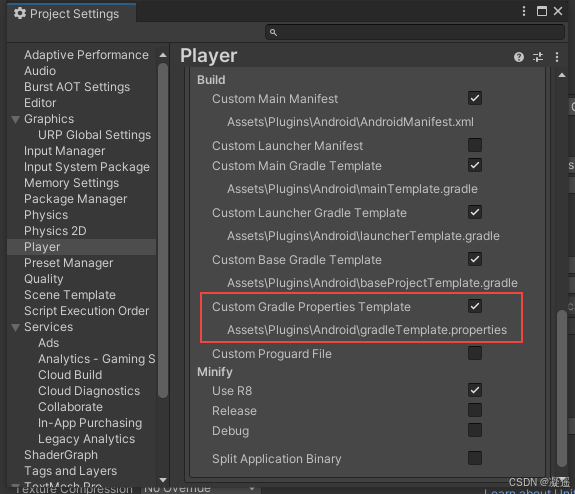Open Editor settings category
This screenshot has height=494, width=575.
tap(40, 103)
